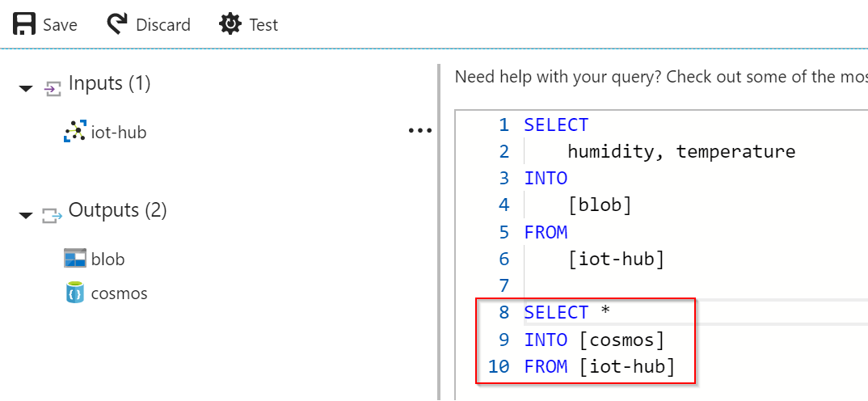The width and height of the screenshot is (868, 401).
Task: Click the Discard undo arrow icon
Action: 117,25
